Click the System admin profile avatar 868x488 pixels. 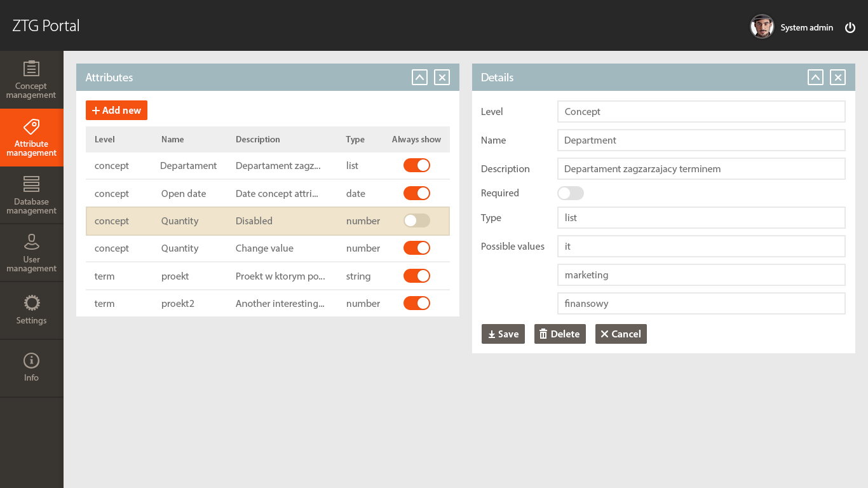[x=761, y=27]
